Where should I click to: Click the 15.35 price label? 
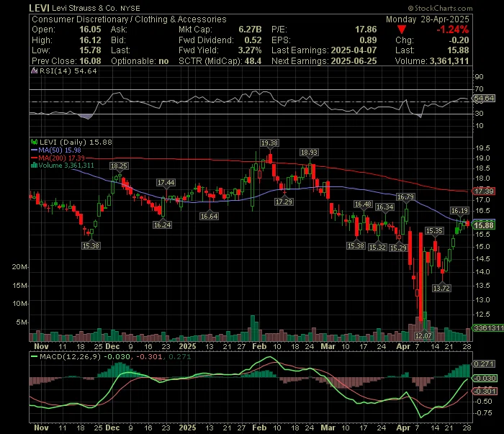tap(434, 230)
